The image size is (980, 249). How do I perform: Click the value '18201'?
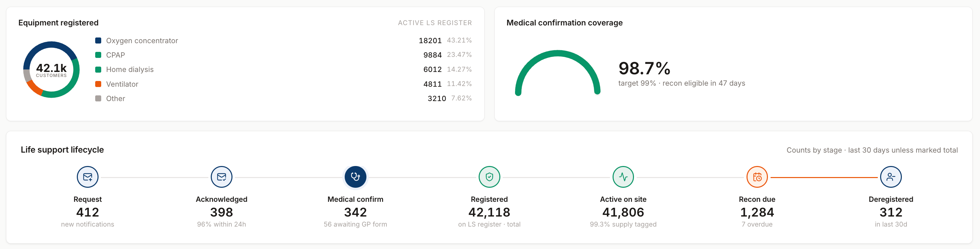coord(430,41)
